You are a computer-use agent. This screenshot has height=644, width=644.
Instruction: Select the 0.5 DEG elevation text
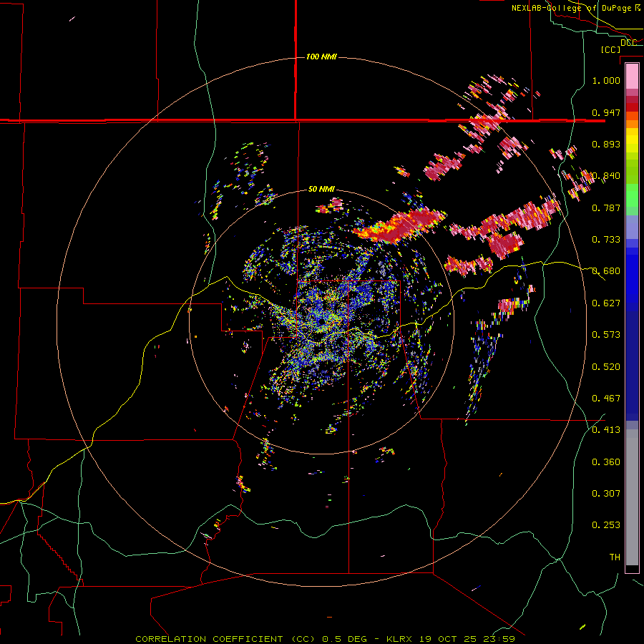point(344,639)
